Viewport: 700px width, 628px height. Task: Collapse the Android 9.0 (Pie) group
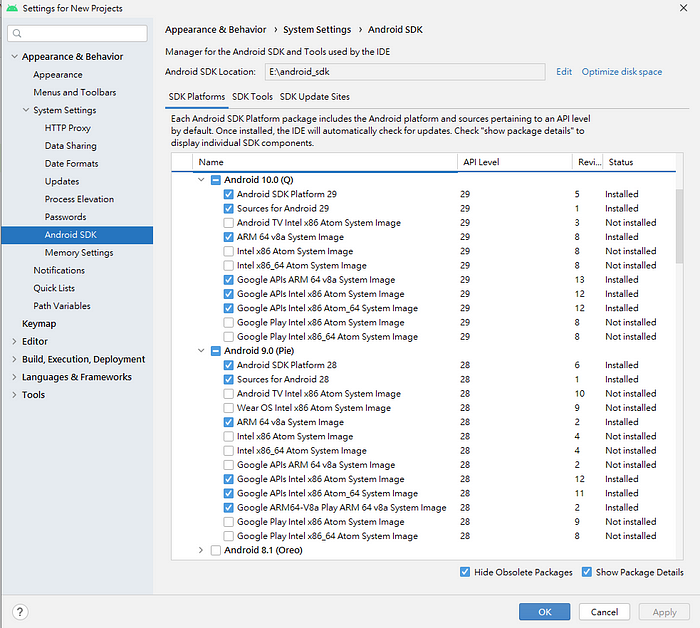201,351
